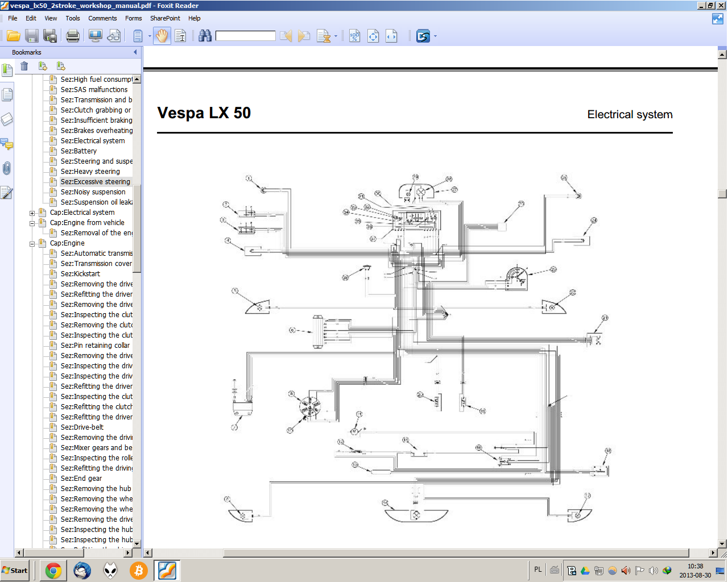The height and width of the screenshot is (582, 728).
Task: Click the document horizontal scrollbar right arrow
Action: coord(713,553)
